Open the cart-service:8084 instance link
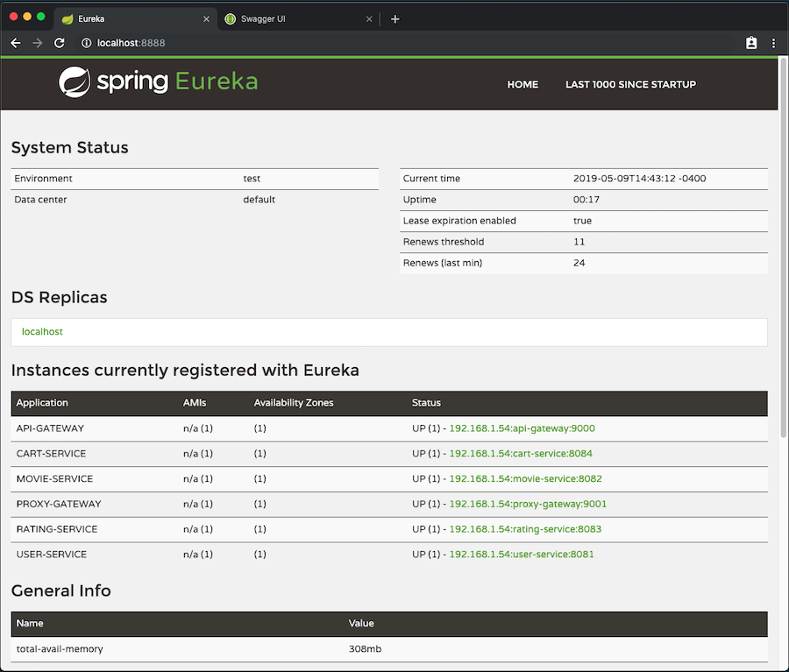 click(521, 454)
